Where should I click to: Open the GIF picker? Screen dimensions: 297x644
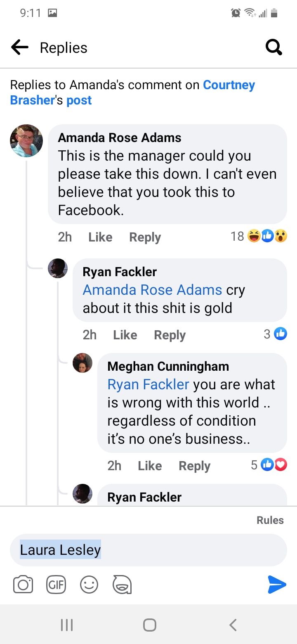[56, 585]
